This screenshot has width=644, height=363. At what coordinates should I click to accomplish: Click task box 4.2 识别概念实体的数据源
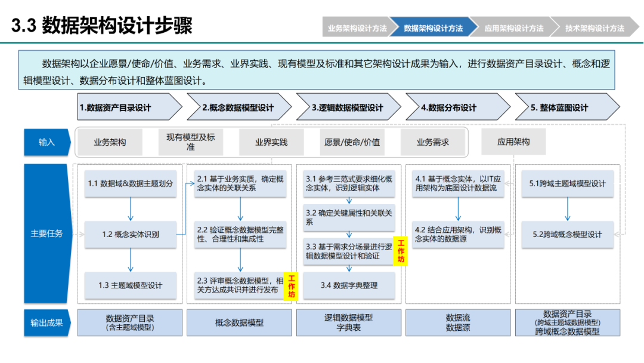[x=458, y=234]
